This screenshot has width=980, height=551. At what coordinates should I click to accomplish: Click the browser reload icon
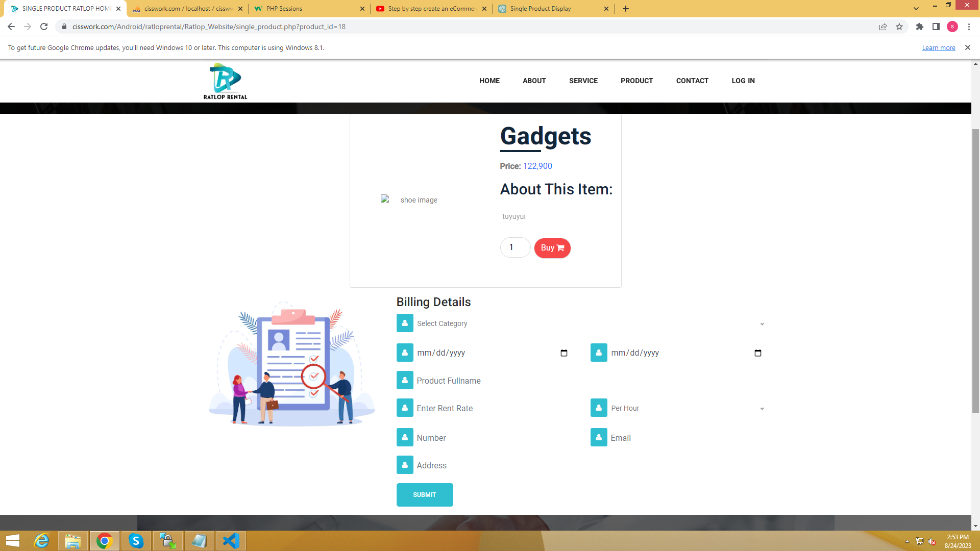44,27
